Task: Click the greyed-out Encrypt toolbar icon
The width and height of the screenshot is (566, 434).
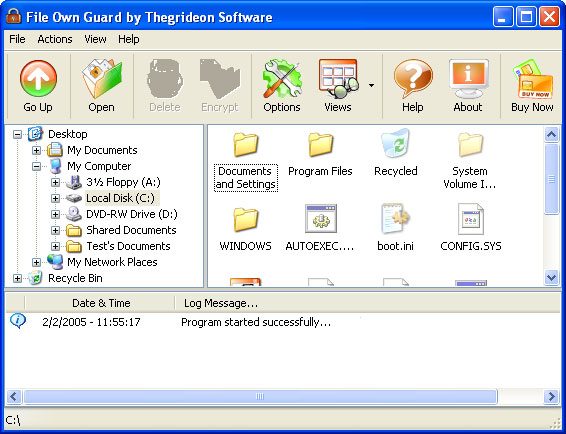Action: point(219,79)
